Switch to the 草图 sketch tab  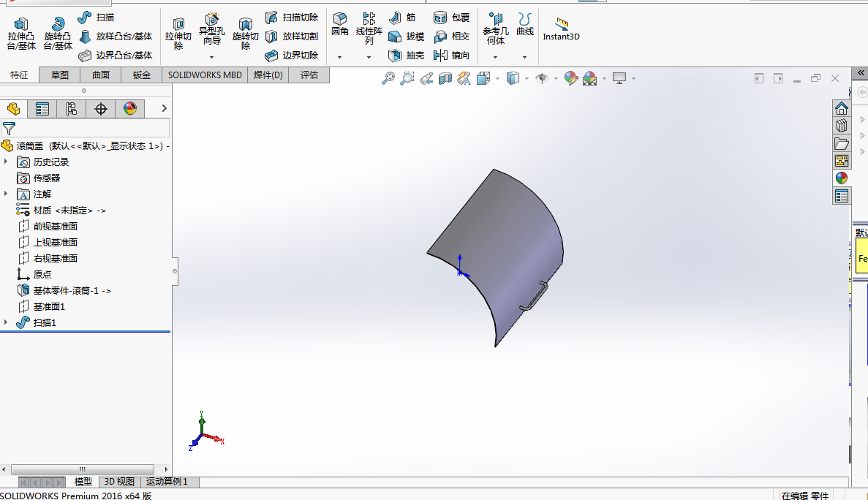[x=60, y=75]
